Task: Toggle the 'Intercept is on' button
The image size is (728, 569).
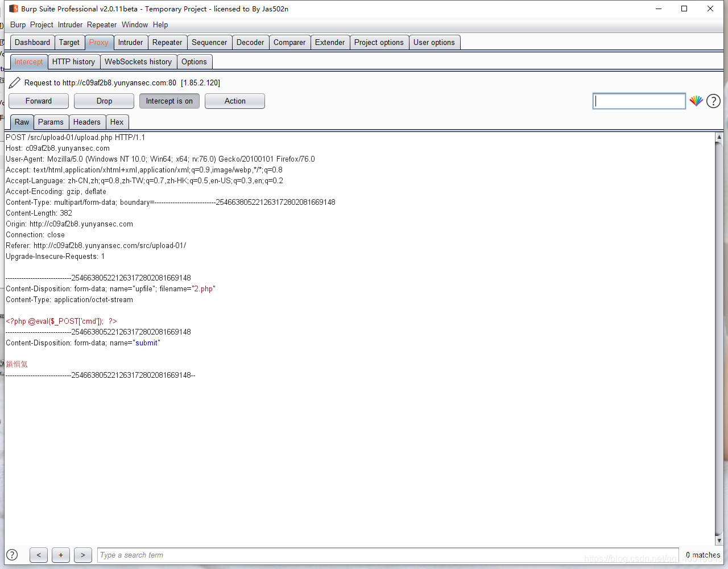Action: 169,101
